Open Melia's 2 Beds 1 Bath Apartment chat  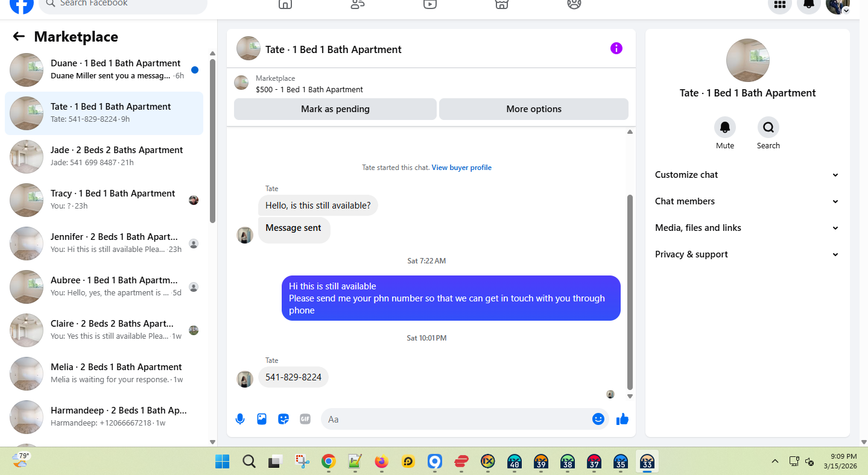pos(104,374)
